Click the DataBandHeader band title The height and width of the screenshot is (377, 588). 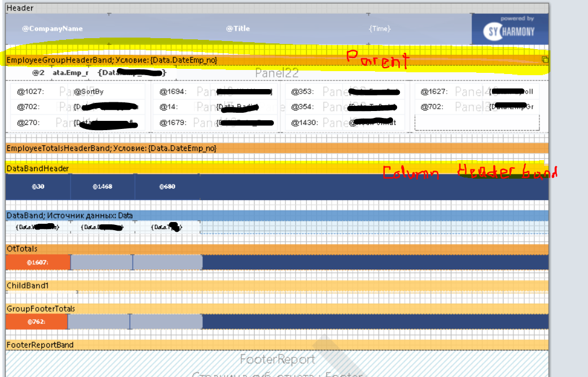(277, 168)
